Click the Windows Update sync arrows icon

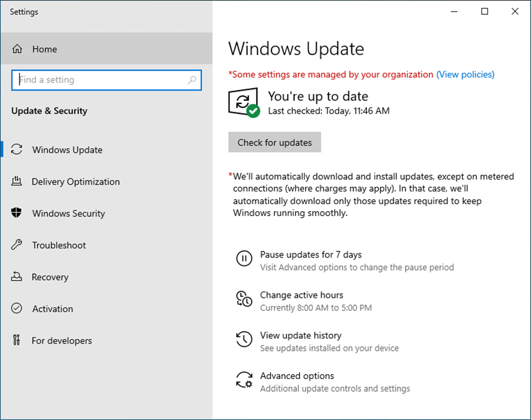coord(17,149)
